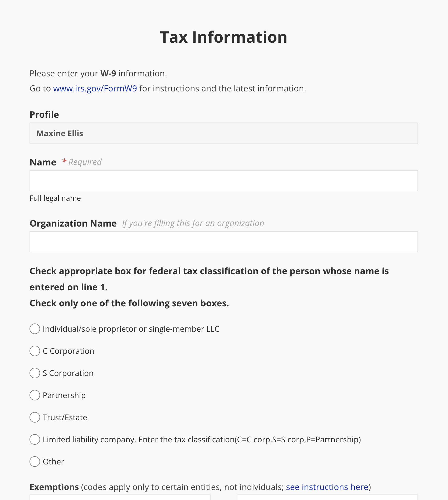Select the Other classification radio button
This screenshot has height=500, width=448.
35,462
